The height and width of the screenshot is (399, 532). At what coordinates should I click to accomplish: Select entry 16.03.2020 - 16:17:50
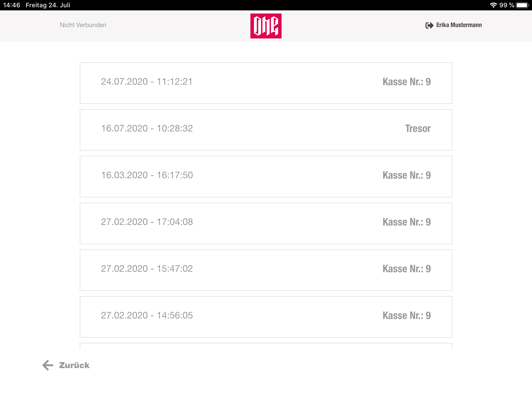point(266,177)
